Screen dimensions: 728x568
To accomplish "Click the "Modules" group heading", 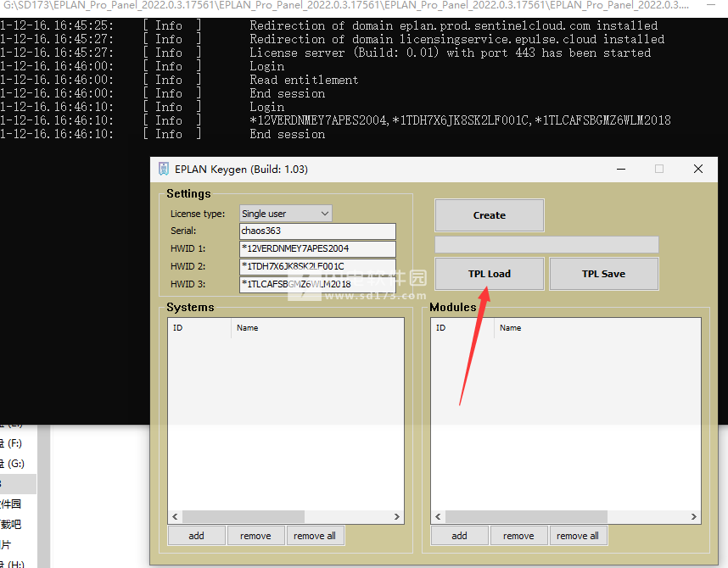I will click(x=453, y=307).
